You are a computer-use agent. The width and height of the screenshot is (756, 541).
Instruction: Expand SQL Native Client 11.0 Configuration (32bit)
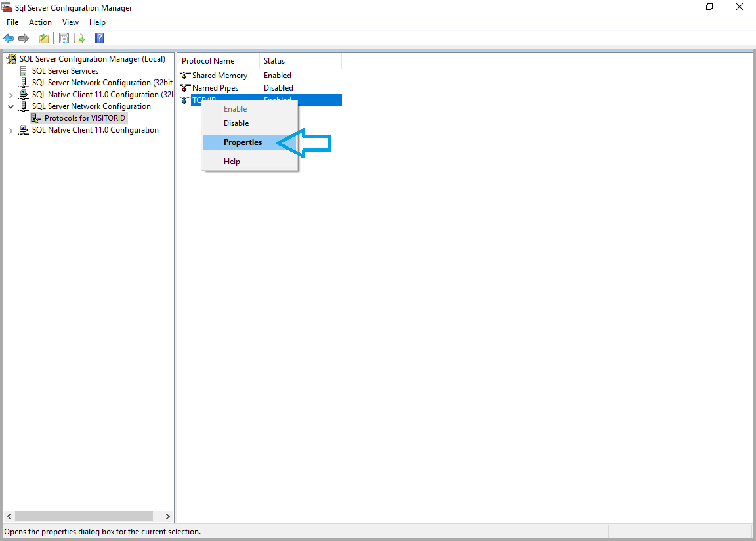10,95
